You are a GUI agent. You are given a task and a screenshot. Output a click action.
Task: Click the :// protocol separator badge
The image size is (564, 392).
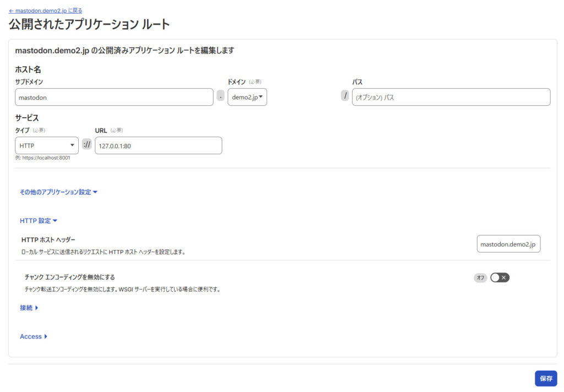coord(87,145)
